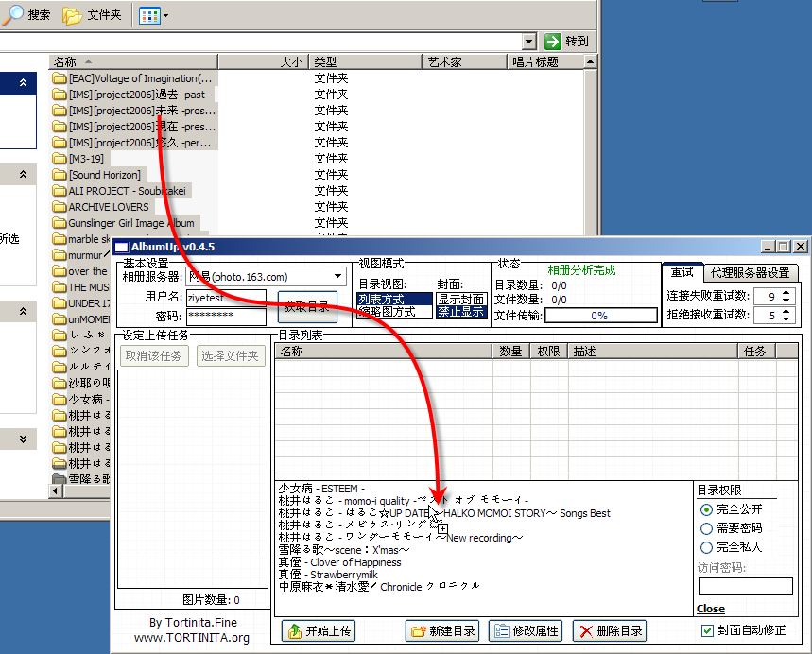
Task: Create a new directory with 新建目录
Action: click(x=442, y=630)
